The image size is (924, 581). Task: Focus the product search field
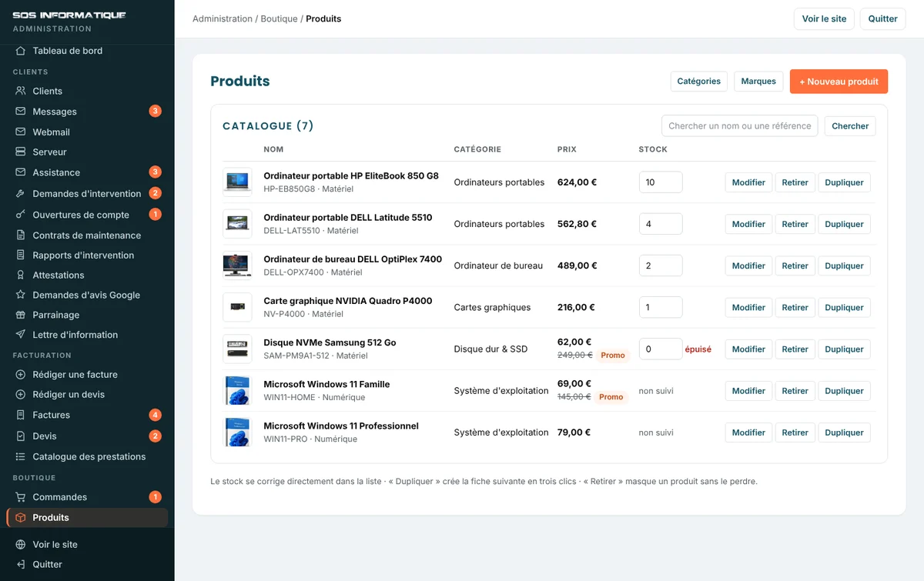click(x=740, y=126)
